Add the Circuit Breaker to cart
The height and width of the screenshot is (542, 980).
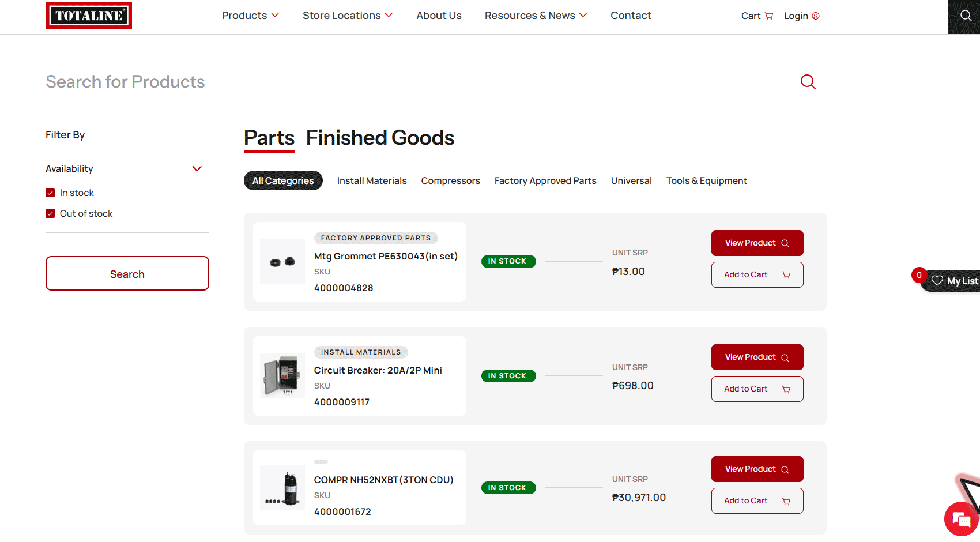pos(757,389)
